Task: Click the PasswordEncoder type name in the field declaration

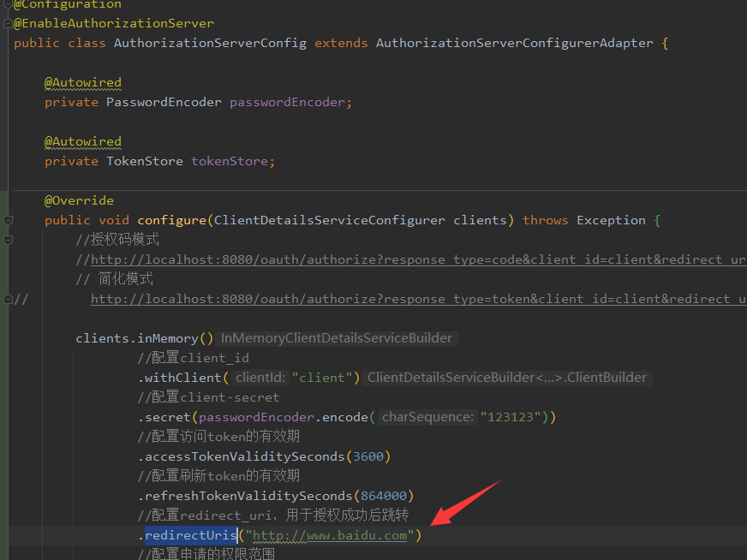Action: point(164,103)
